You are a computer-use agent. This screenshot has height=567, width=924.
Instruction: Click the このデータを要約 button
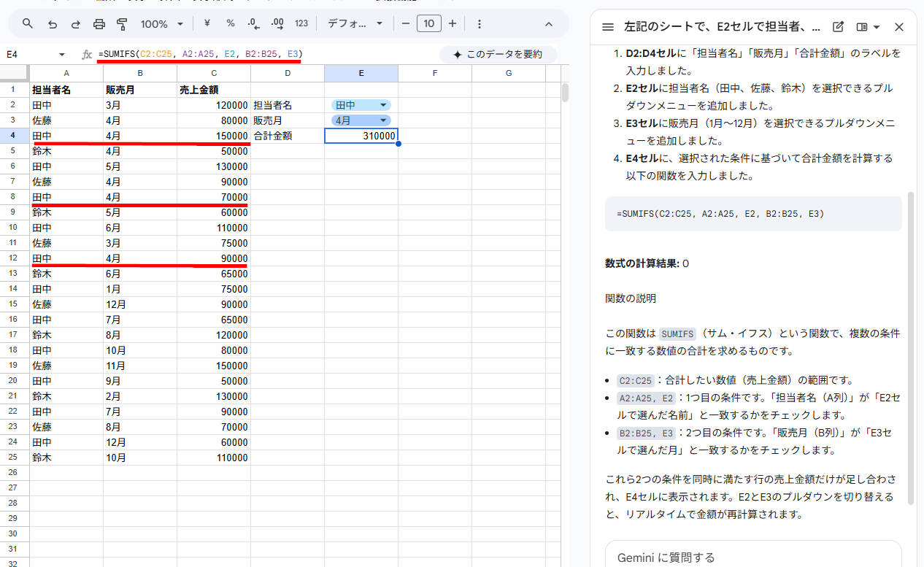498,55
